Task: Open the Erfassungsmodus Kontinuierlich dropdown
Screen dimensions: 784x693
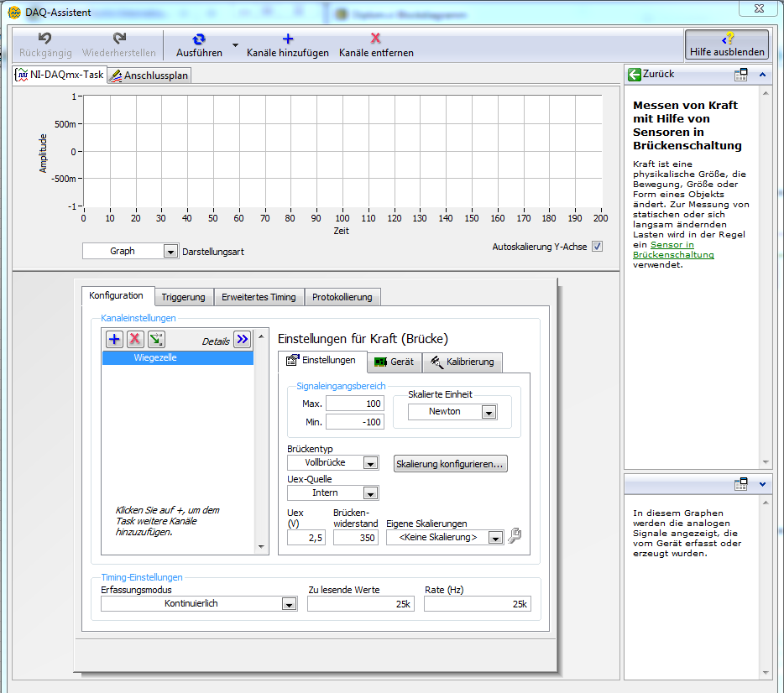Action: [289, 603]
